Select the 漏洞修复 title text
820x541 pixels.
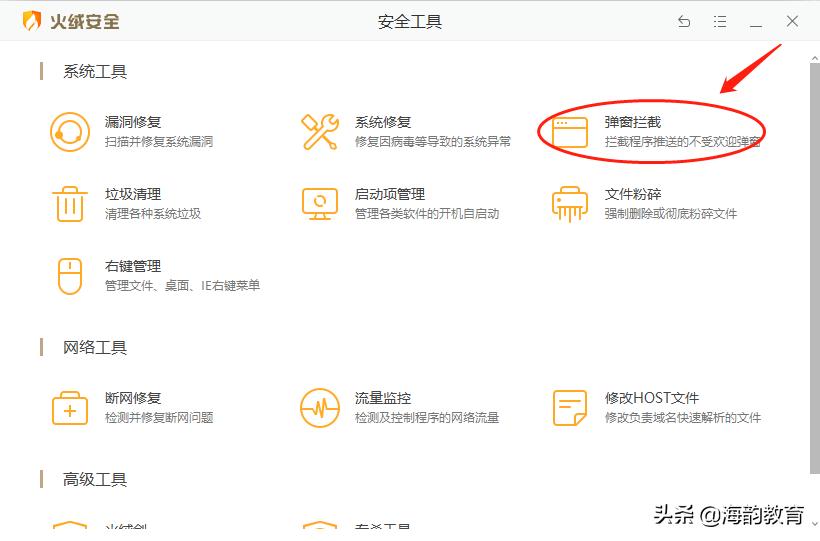pos(133,122)
